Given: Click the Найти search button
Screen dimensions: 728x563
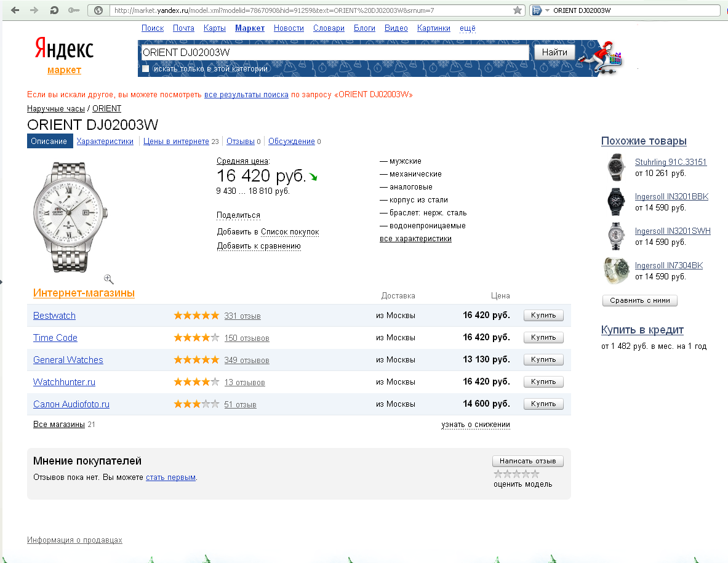Looking at the screenshot, I should 554,52.
